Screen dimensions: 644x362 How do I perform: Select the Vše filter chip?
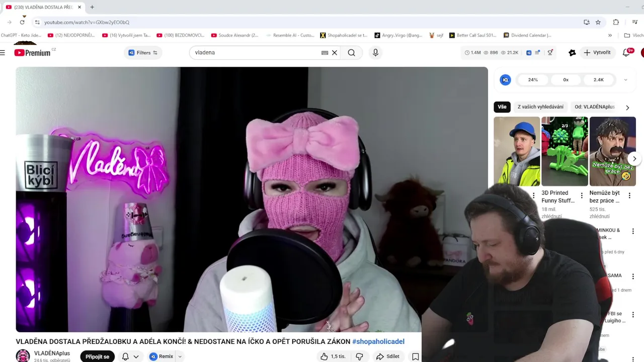click(502, 107)
